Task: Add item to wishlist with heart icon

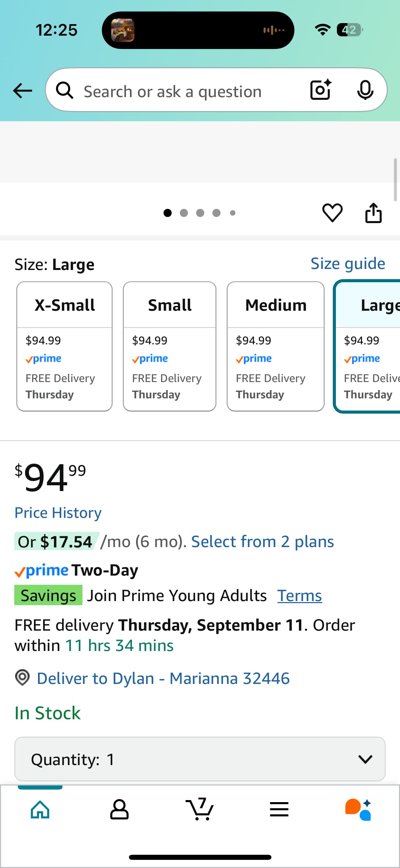Action: 332,213
